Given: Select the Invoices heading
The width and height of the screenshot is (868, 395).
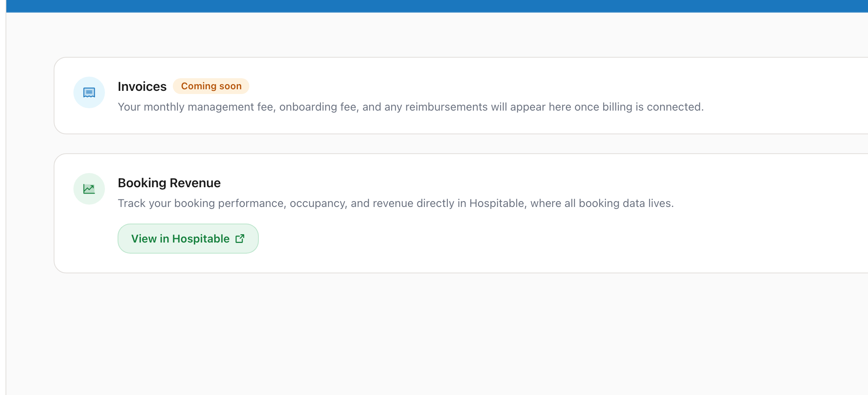Looking at the screenshot, I should point(142,86).
